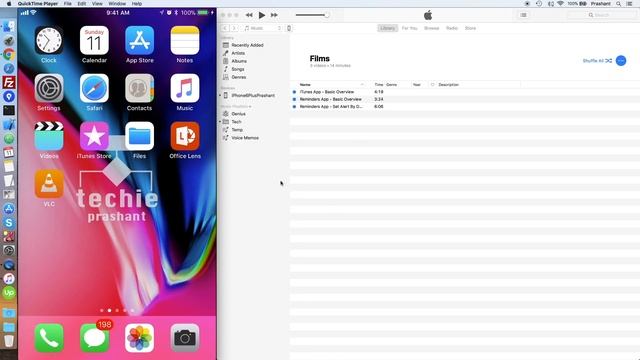Screen dimensions: 640x360
Task: Sort by the Time column header
Action: (x=379, y=85)
